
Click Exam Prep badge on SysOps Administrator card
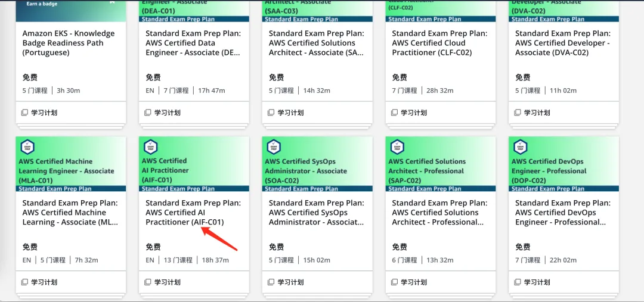(x=274, y=147)
